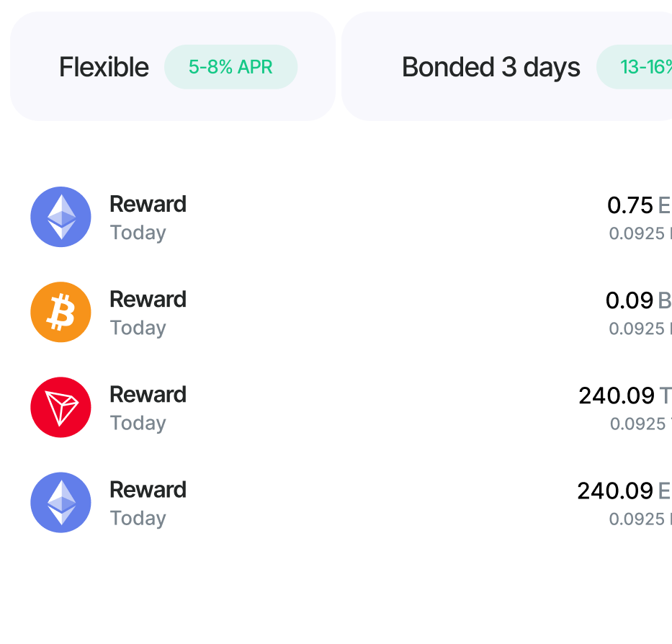Image resolution: width=672 pixels, height=644 pixels.
Task: Click the 0.09 Bitcoin reward amount
Action: tap(629, 300)
